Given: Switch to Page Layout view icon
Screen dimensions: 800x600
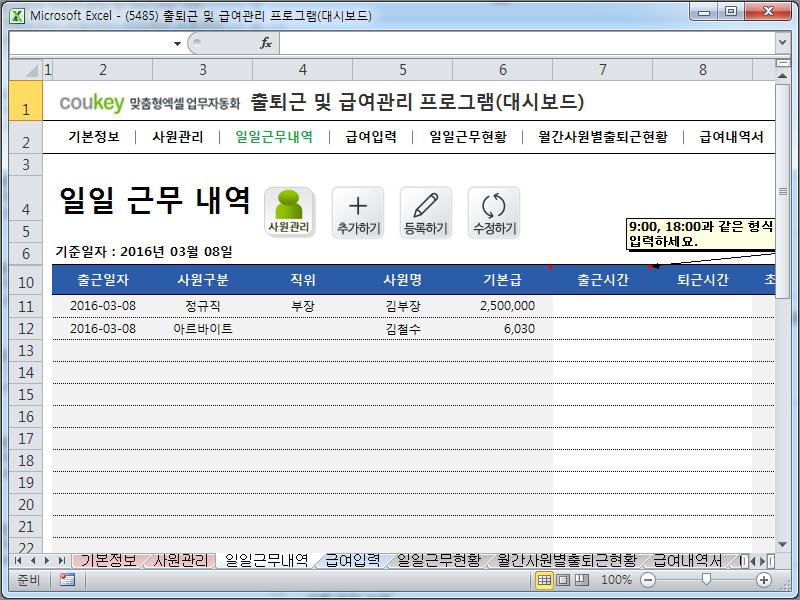Looking at the screenshot, I should (563, 580).
